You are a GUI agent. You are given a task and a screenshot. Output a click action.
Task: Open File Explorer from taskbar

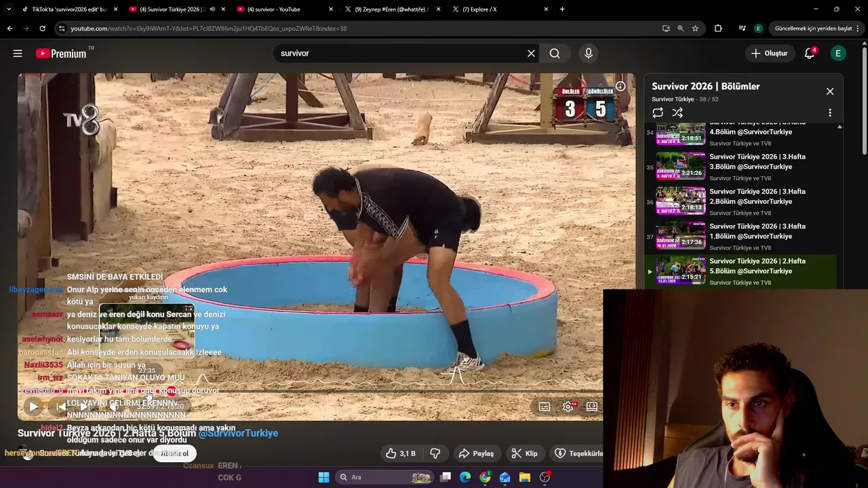click(x=525, y=477)
